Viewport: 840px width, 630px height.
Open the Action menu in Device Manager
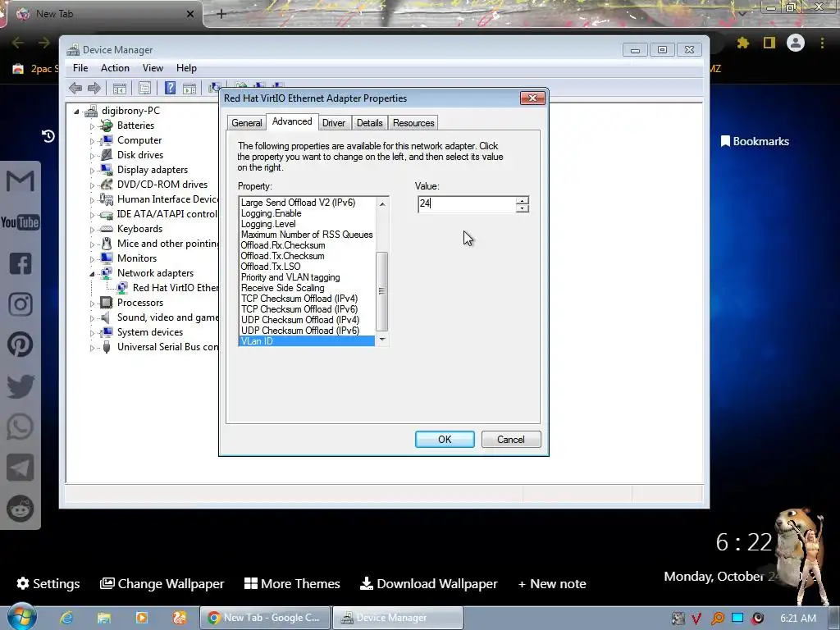pos(115,68)
